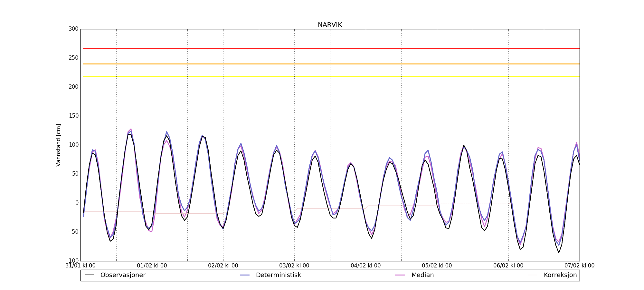Select the Korreksjon legend label

(560, 275)
